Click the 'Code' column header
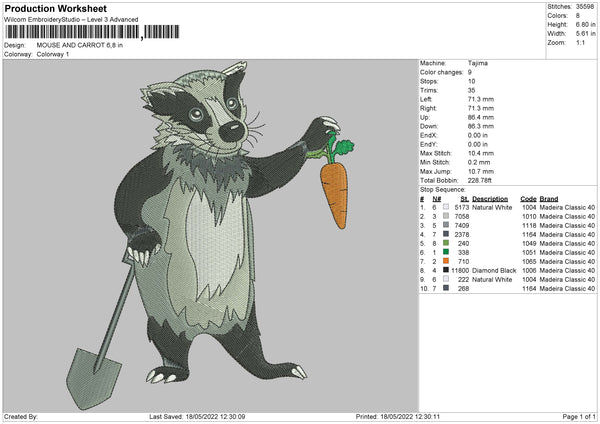The image size is (600, 424). (528, 199)
